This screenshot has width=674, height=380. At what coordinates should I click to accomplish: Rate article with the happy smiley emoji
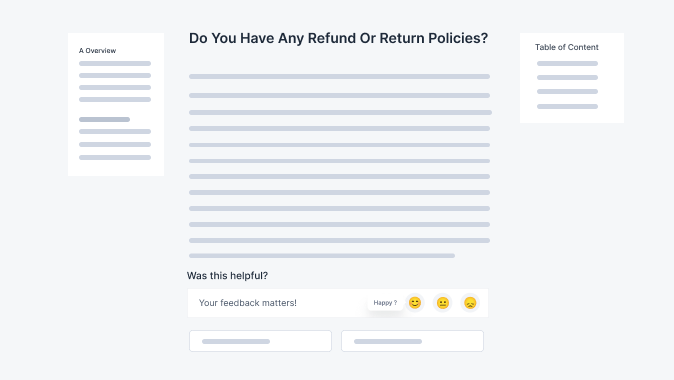click(x=415, y=303)
